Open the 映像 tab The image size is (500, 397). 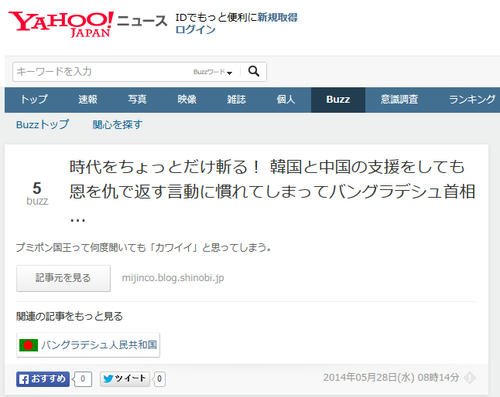(x=187, y=100)
